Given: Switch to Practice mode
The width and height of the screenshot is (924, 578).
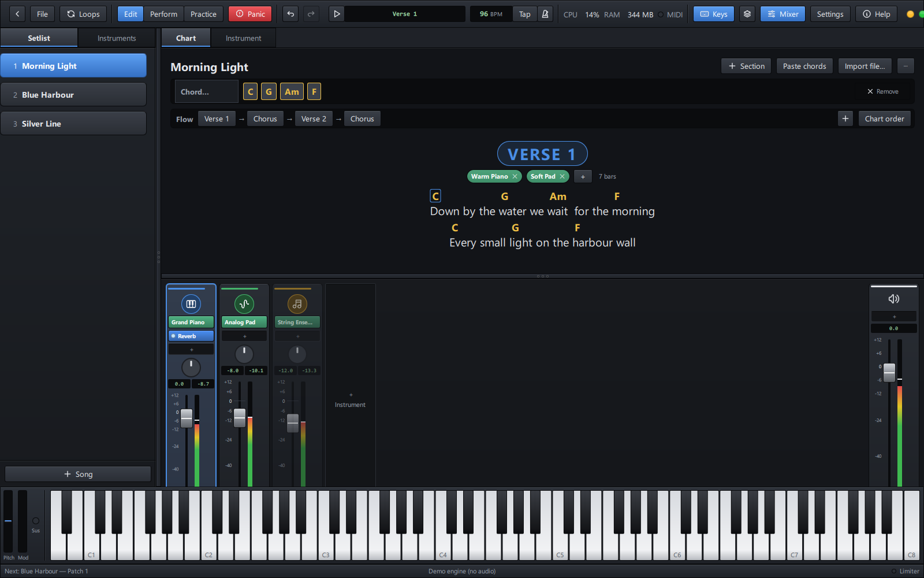Looking at the screenshot, I should coord(203,14).
